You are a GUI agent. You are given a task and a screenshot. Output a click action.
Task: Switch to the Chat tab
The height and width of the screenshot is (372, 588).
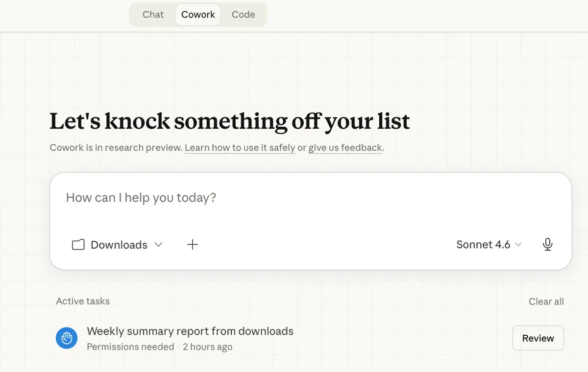[x=153, y=15]
